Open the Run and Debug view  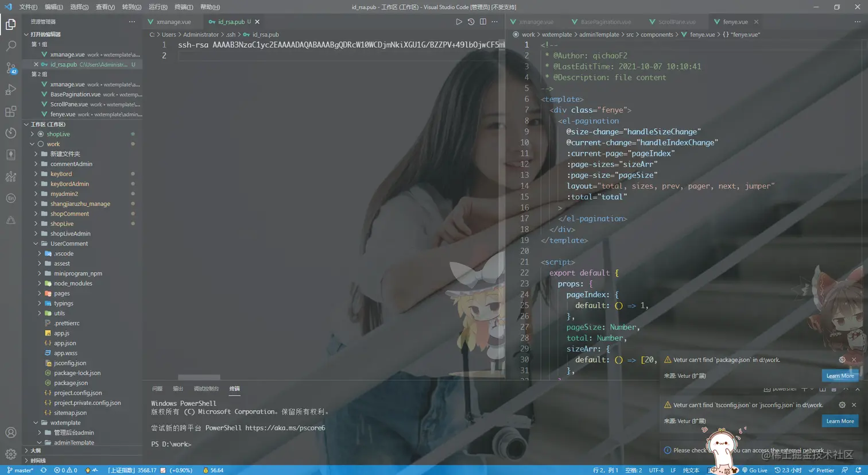[x=10, y=90]
